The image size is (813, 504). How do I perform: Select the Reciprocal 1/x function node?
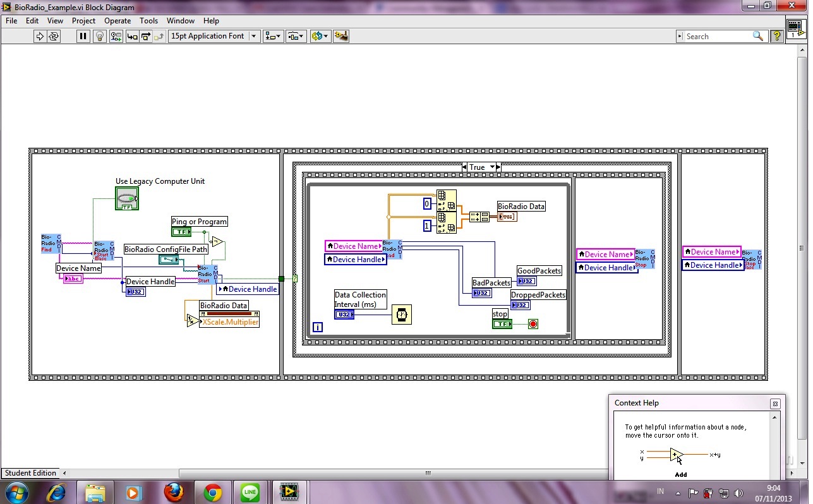[x=193, y=321]
